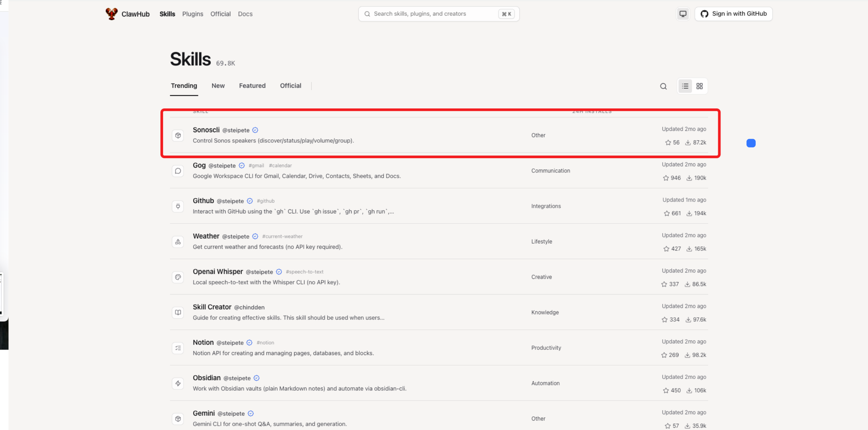This screenshot has height=430, width=868.
Task: Filter by the #calendar tag
Action: click(x=280, y=166)
